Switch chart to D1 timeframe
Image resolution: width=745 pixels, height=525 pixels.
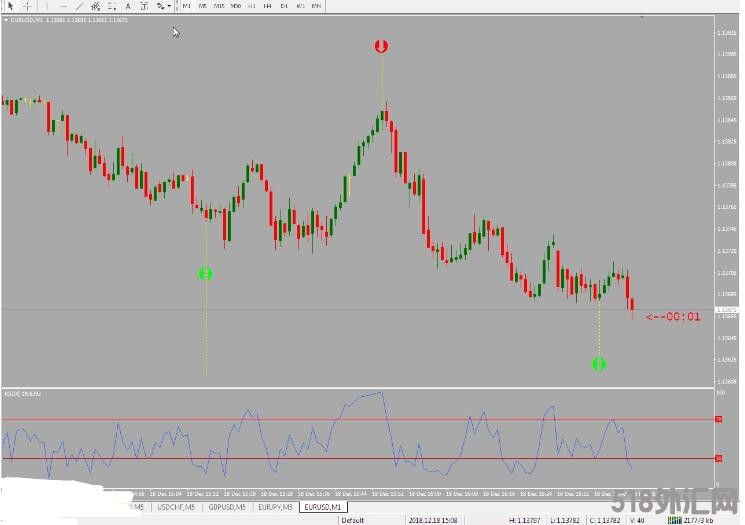point(284,6)
